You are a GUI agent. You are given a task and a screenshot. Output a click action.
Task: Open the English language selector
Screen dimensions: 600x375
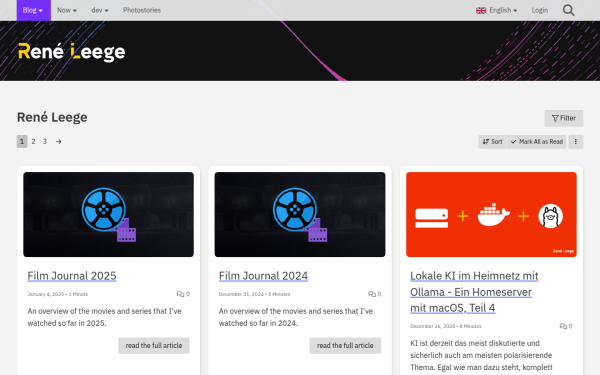click(496, 10)
